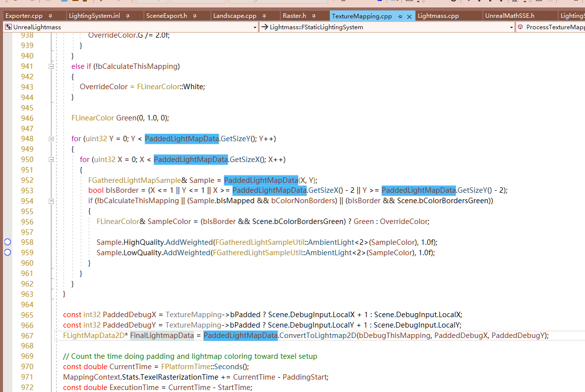Viewport: 585px width, 392px height.
Task: Select the active TextureMapping.cpp tab
Action: (x=362, y=16)
